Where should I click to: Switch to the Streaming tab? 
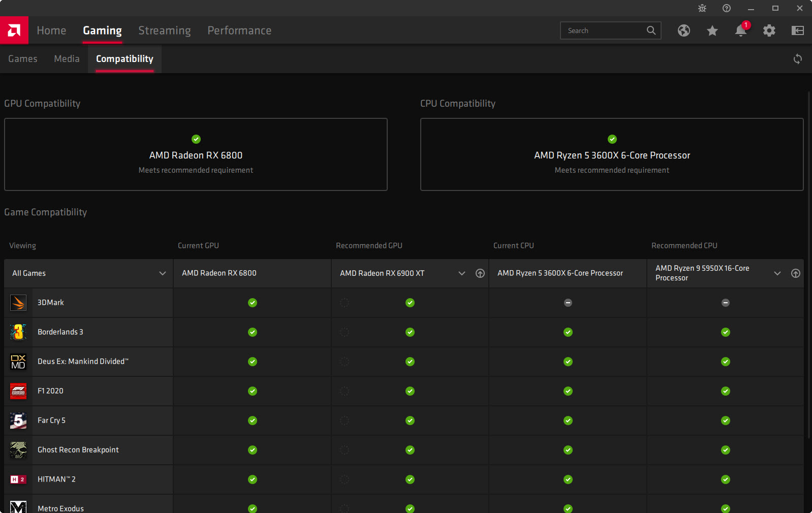[x=164, y=30]
